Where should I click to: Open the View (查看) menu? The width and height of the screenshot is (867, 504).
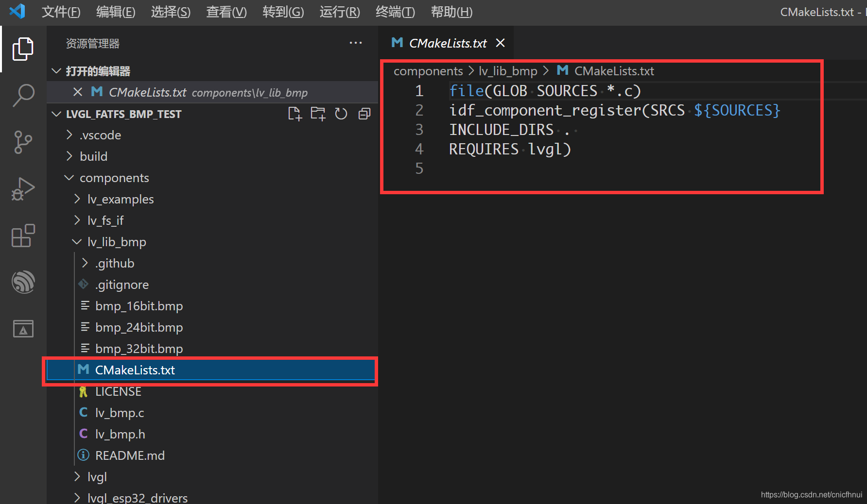tap(226, 12)
